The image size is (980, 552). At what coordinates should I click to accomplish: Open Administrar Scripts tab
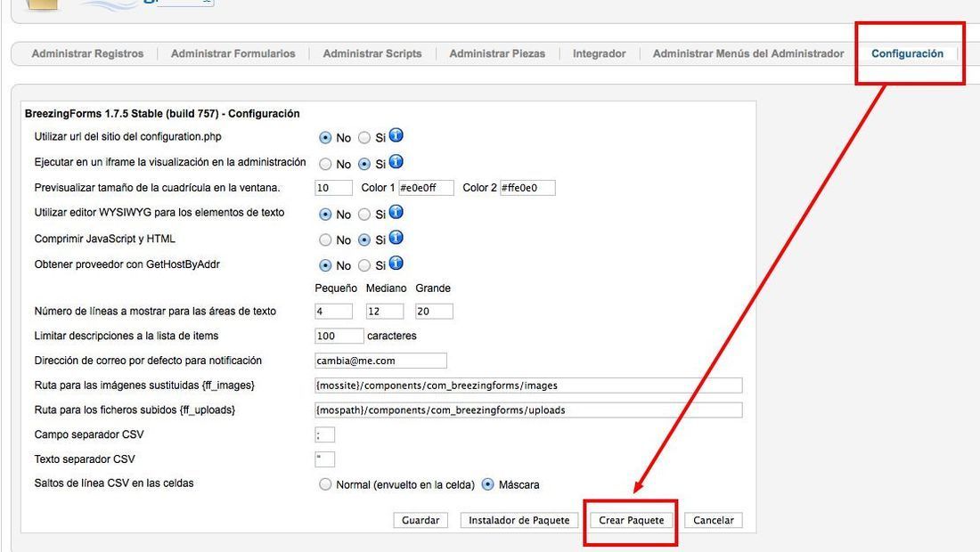coord(372,53)
